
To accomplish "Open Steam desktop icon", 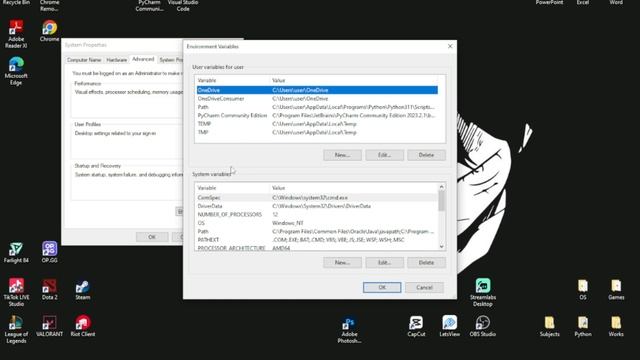I will point(82,289).
